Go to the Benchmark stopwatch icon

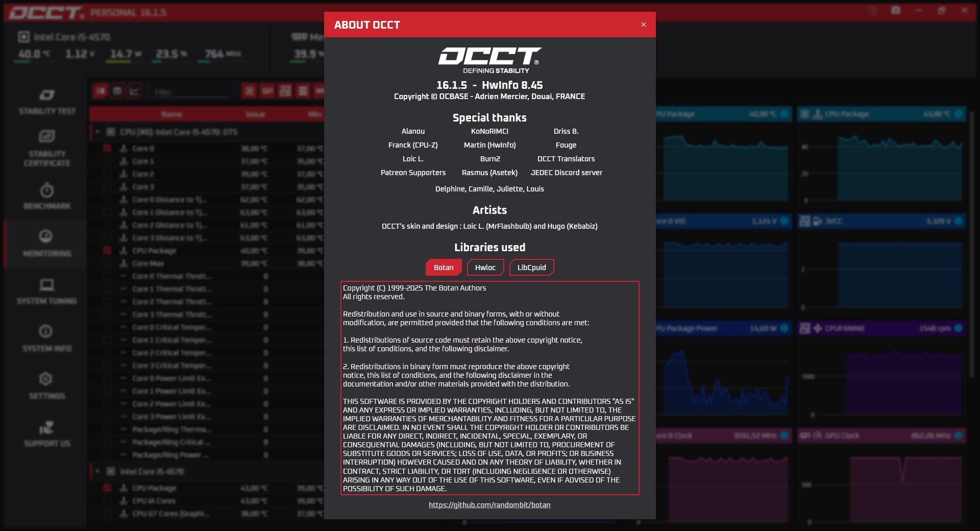coord(47,190)
